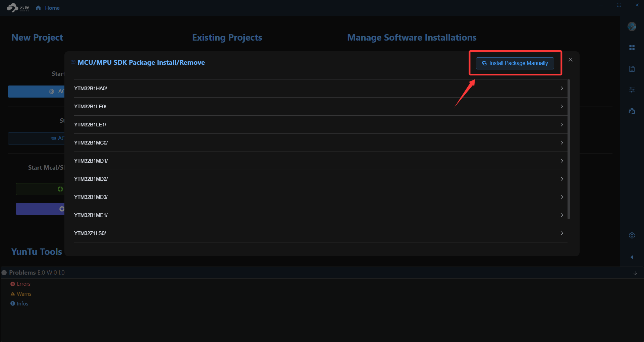Screen dimensions: 644x342
Task: Open the support headset sidebar icon
Action: coord(632,111)
